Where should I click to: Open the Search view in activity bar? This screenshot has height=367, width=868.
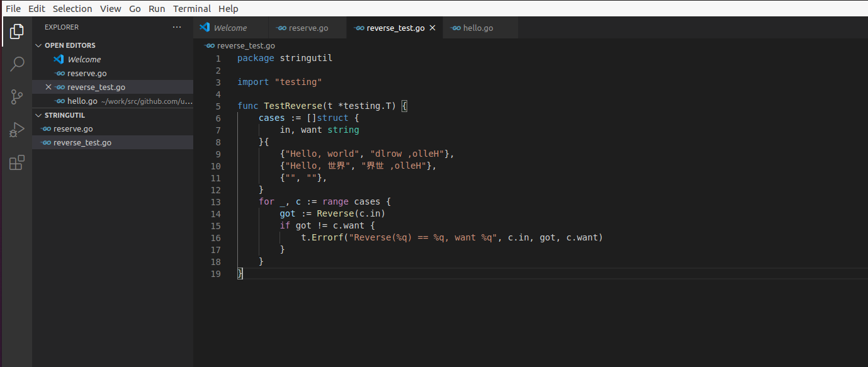tap(17, 64)
